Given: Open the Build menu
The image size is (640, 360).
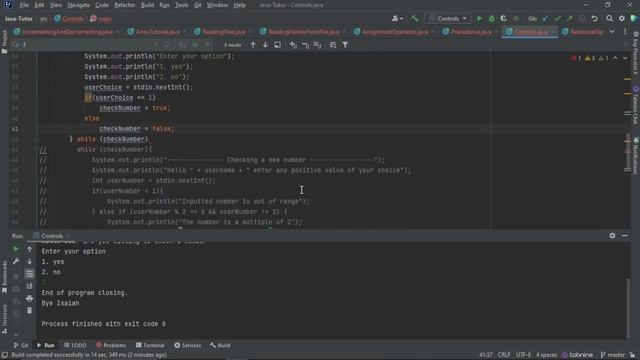Looking at the screenshot, I should 147,5.
